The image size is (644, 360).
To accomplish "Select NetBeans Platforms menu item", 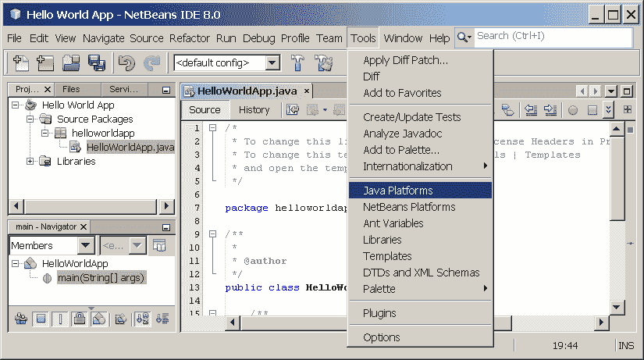I will pos(420,207).
